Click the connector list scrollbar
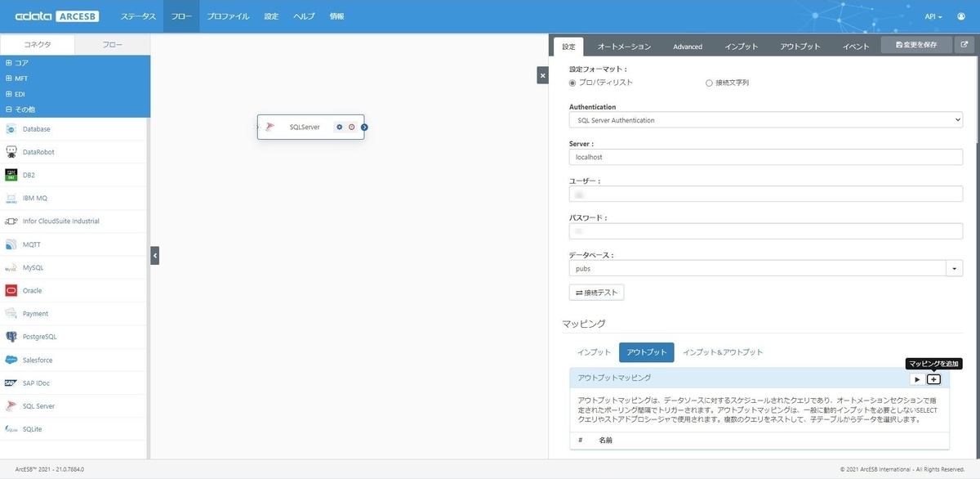Viewport: 980px width, 479px height. point(148,286)
